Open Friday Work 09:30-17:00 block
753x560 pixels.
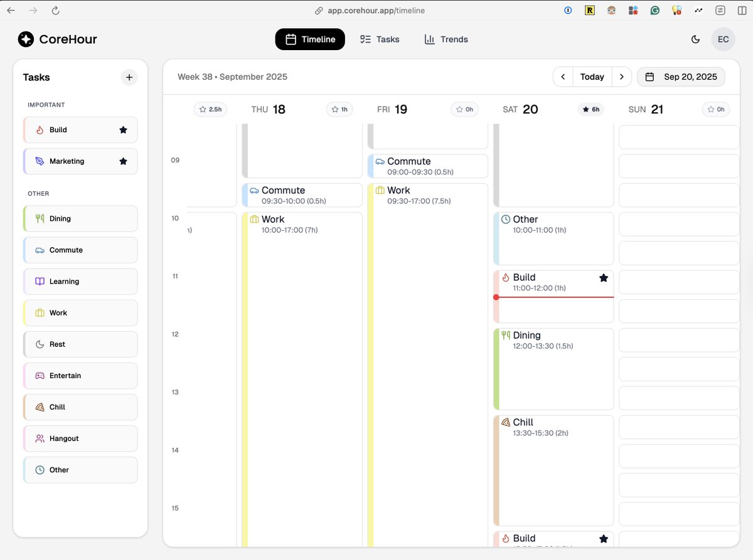pos(427,365)
